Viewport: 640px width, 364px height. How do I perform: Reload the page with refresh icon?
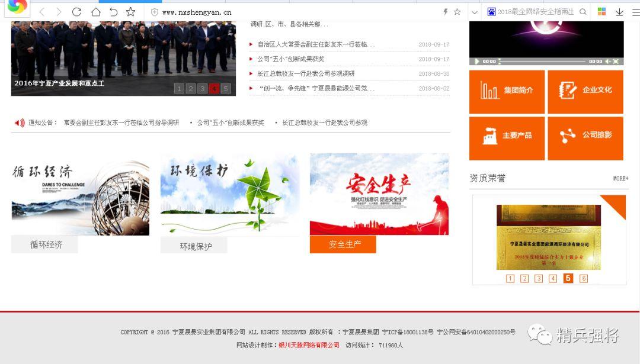pyautogui.click(x=76, y=12)
